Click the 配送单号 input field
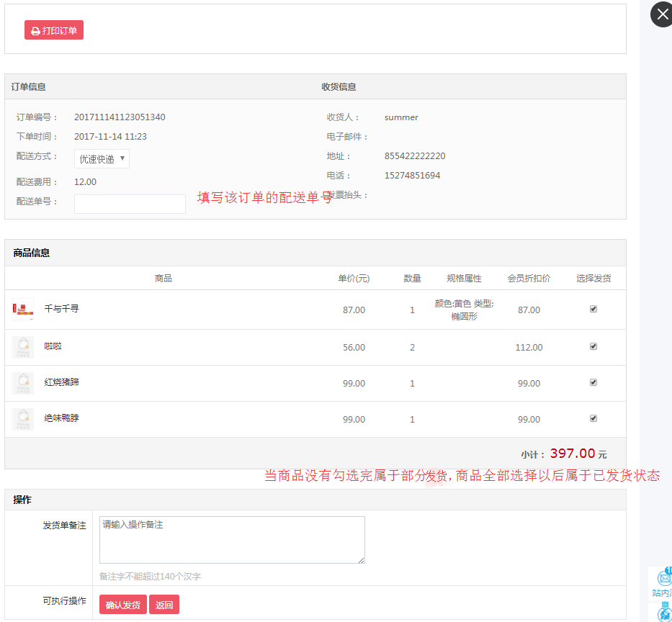This screenshot has height=622, width=672. pos(130,204)
